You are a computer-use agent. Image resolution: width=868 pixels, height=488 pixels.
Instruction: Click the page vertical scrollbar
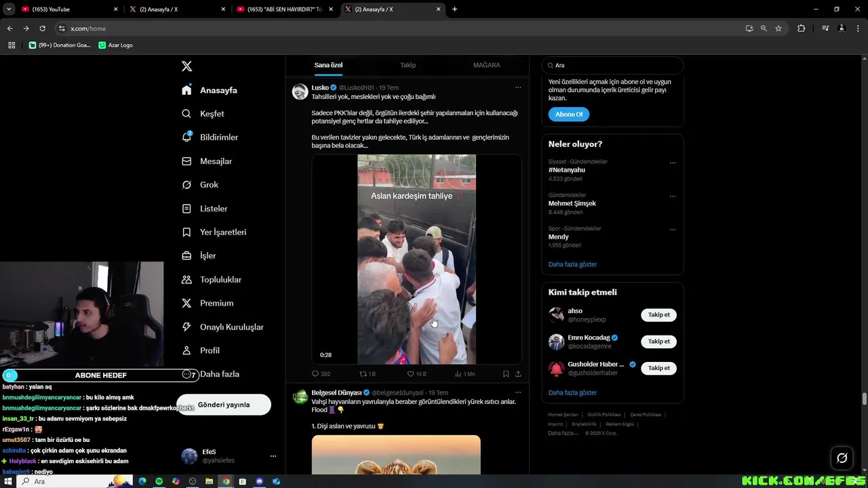pos(864,399)
